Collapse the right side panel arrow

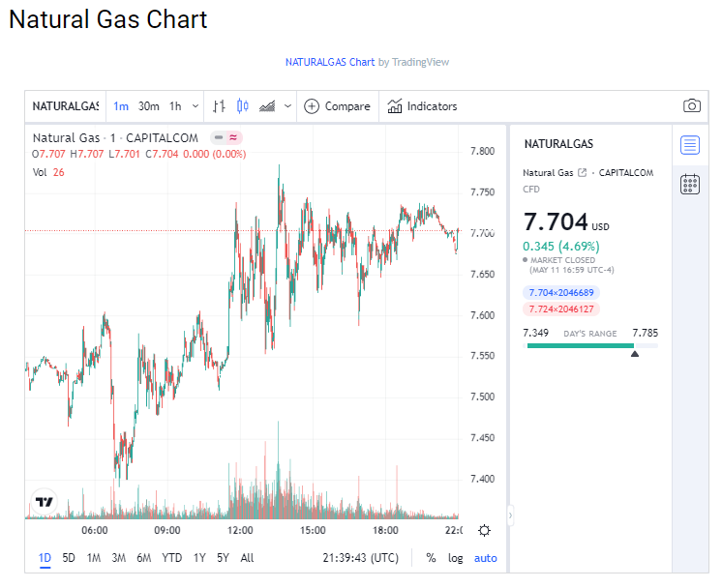coord(510,515)
